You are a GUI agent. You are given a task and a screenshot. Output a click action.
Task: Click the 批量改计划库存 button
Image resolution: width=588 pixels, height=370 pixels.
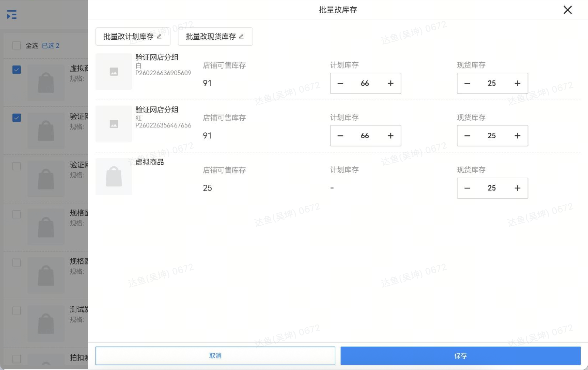coord(133,36)
